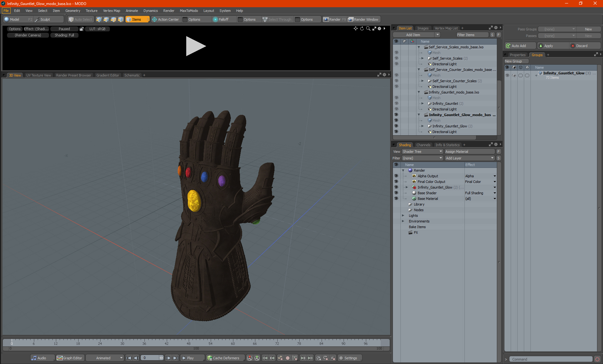
Task: Expand the Environments section in shader tree
Action: point(403,221)
